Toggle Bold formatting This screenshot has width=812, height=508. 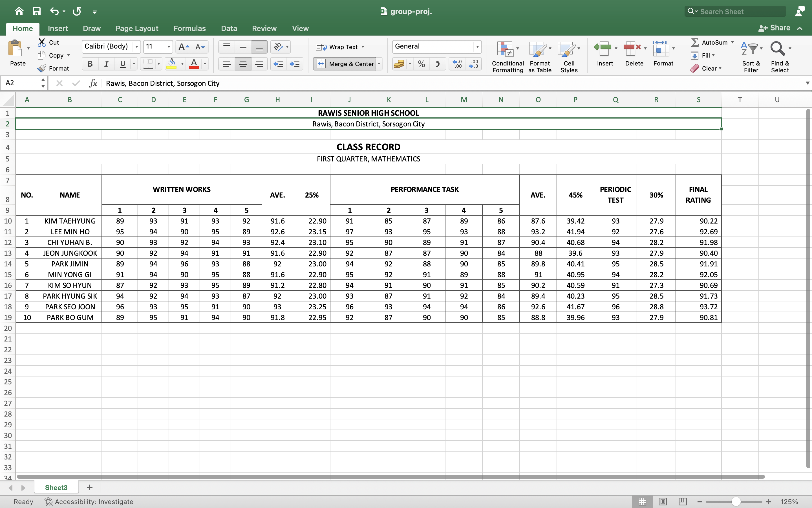click(x=90, y=63)
